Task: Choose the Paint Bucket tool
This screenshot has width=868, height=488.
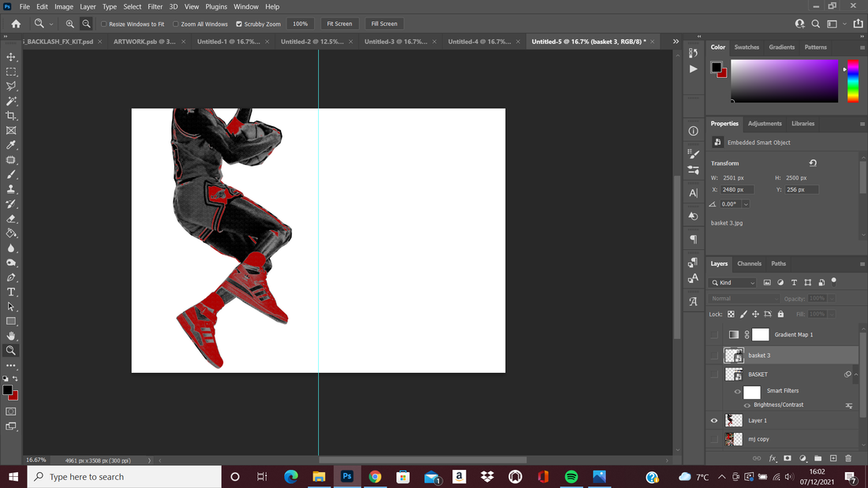Action: tap(11, 233)
